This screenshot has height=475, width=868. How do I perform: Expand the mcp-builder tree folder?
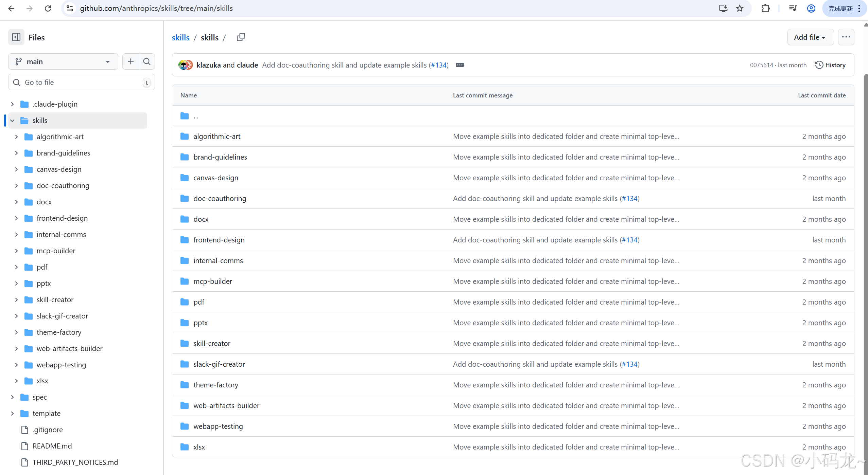tap(16, 251)
